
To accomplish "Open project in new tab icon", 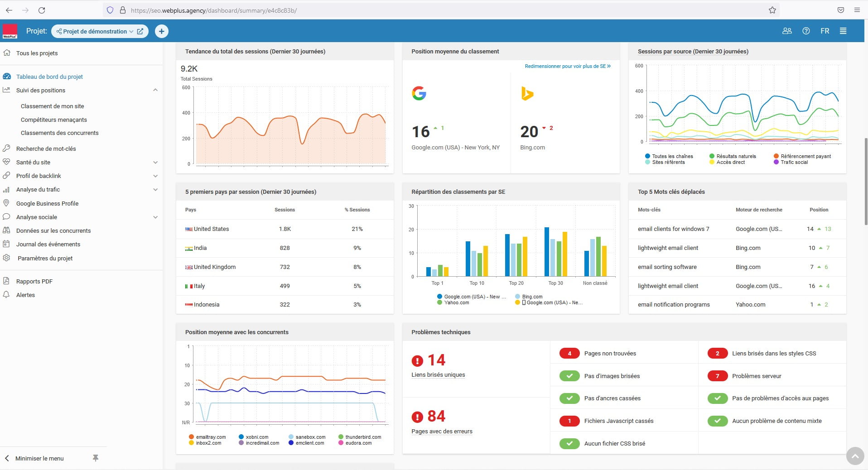I will click(140, 31).
